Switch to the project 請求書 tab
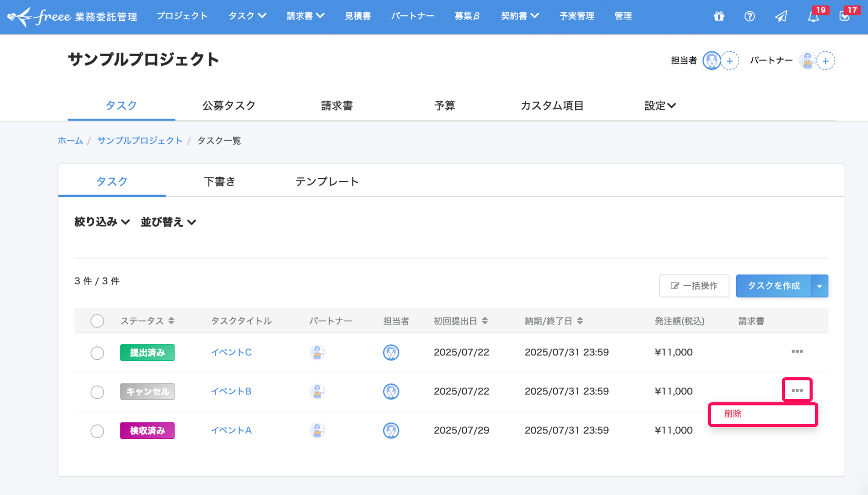This screenshot has width=868, height=495. coord(337,105)
